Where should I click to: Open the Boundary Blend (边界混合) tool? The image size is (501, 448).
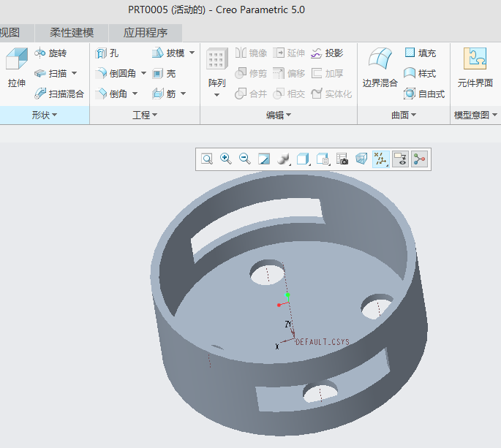pos(380,68)
